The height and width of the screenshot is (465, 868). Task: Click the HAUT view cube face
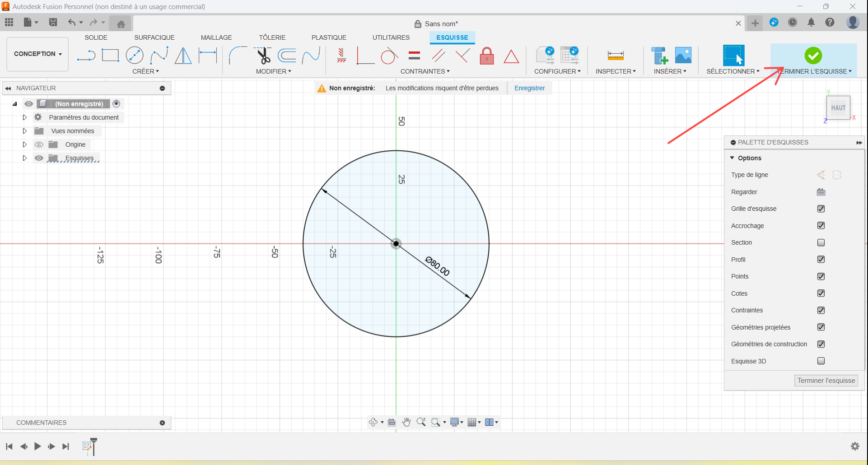click(838, 107)
